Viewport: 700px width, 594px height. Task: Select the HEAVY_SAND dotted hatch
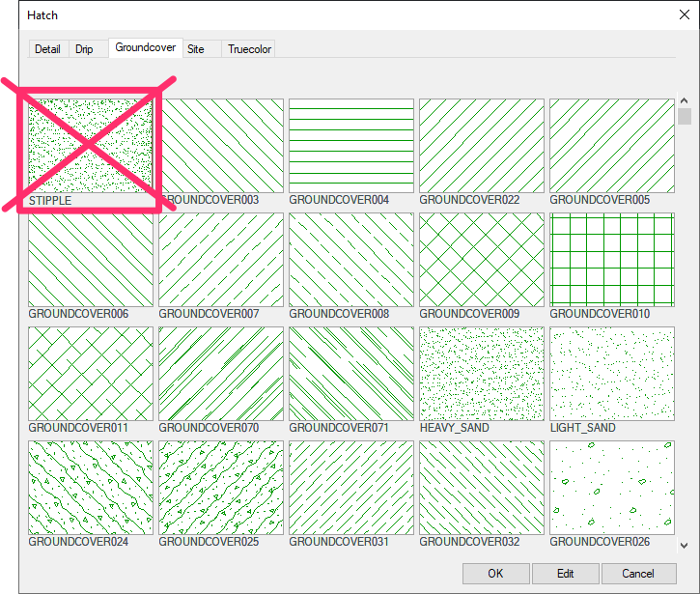pyautogui.click(x=482, y=374)
